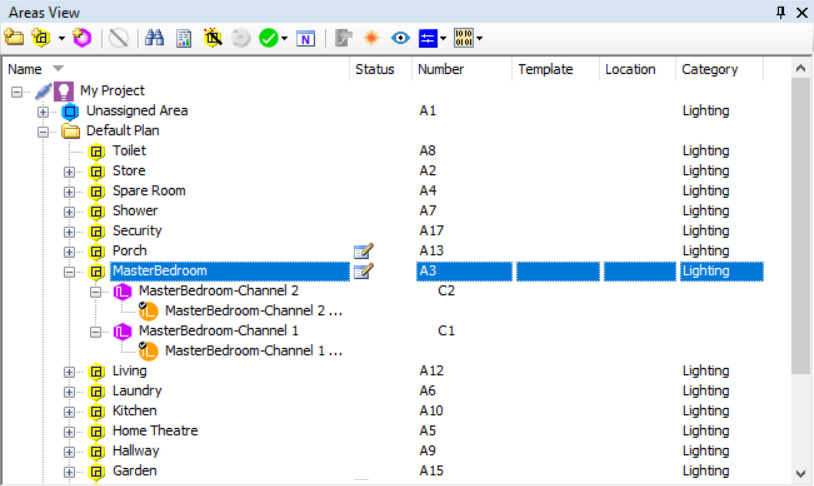The width and height of the screenshot is (814, 486).
Task: Click the orange starburst toolbar icon
Action: (371, 38)
